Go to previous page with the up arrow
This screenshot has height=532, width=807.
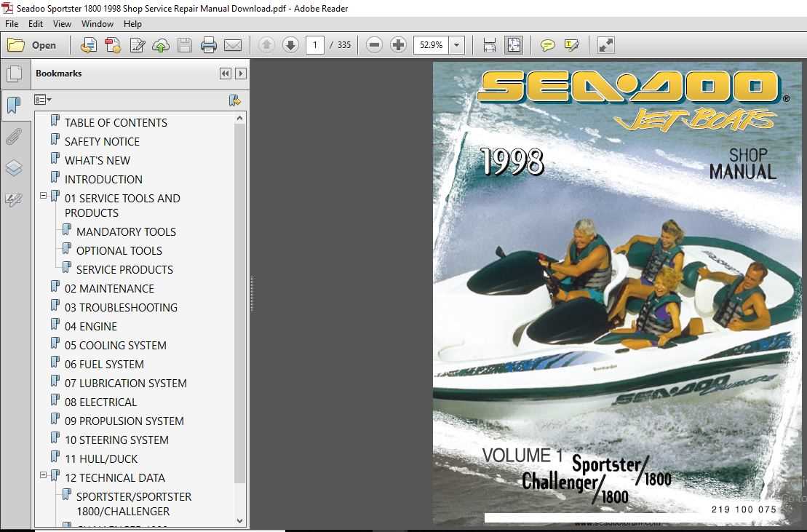coord(266,45)
